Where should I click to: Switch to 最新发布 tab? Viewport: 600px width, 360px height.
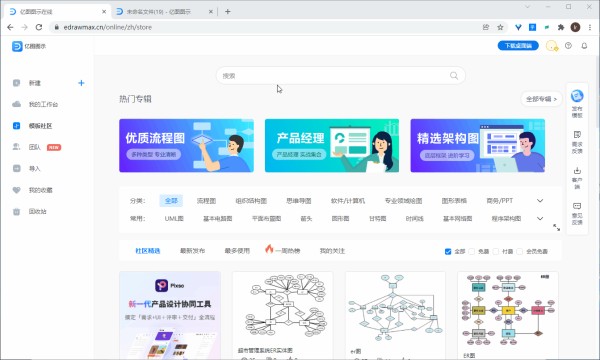click(192, 251)
